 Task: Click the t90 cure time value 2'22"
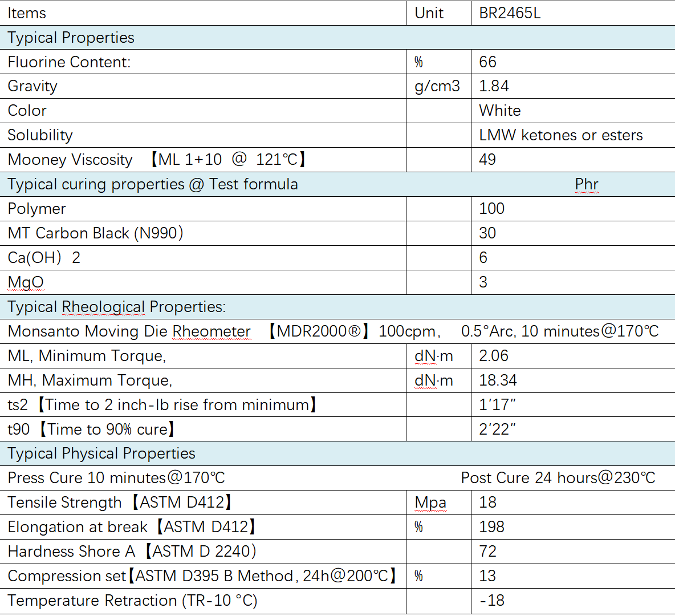(x=497, y=429)
